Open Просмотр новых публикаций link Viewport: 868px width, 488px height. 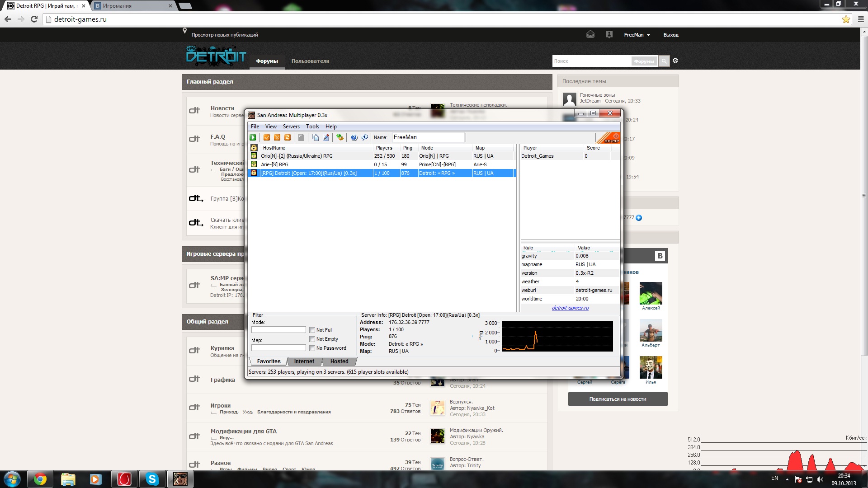point(224,35)
